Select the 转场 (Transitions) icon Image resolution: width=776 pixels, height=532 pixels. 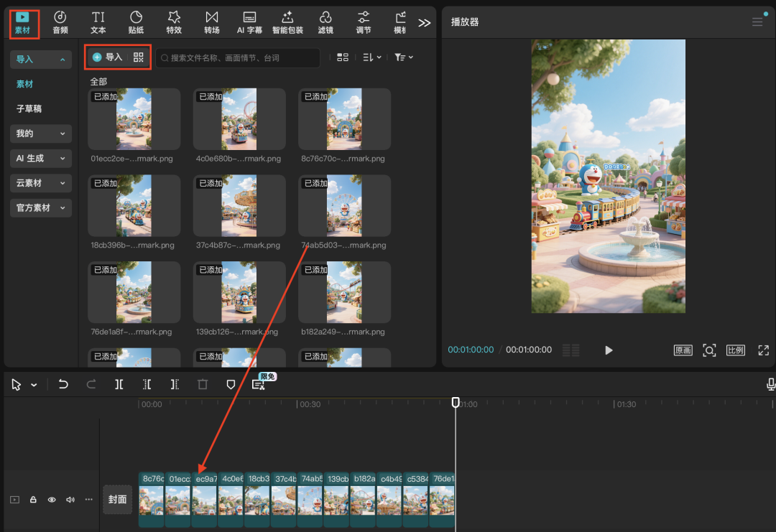coord(211,22)
